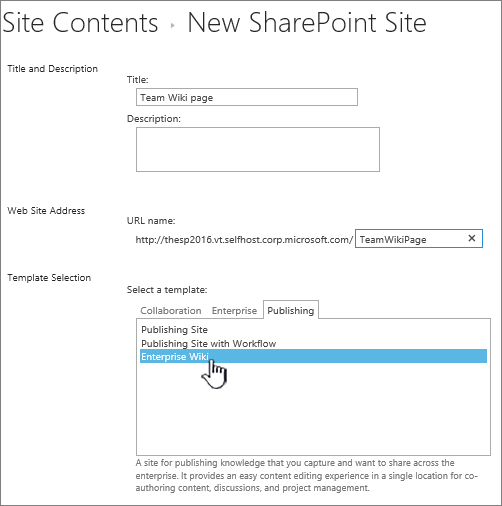Click the New SharePoint Site heading
502x506 pixels.
pyautogui.click(x=307, y=23)
